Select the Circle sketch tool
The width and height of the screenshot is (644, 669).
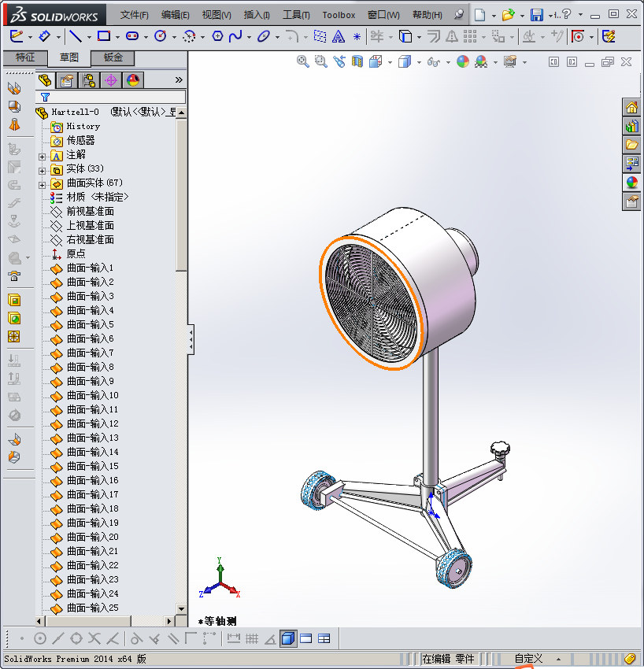coord(161,36)
